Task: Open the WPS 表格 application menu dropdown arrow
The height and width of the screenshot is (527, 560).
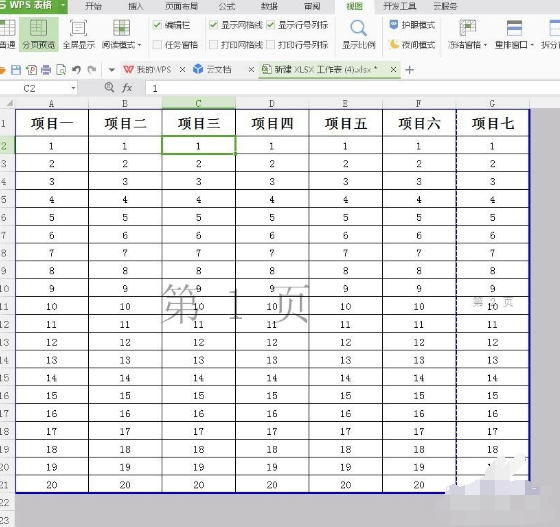Action: (62, 6)
